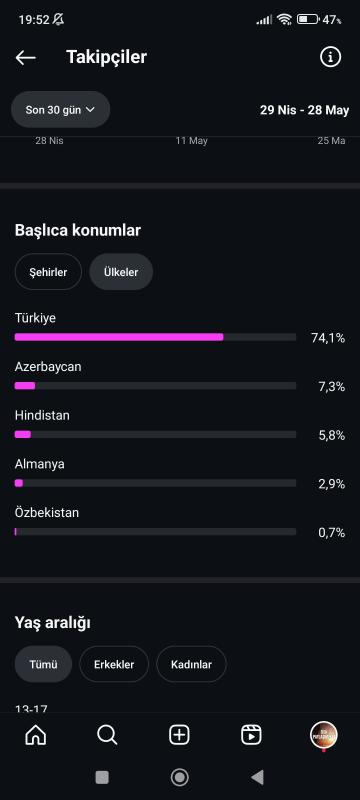Tap the Azerbaycan country row
Screen dimensions: 360x800
click(180, 377)
